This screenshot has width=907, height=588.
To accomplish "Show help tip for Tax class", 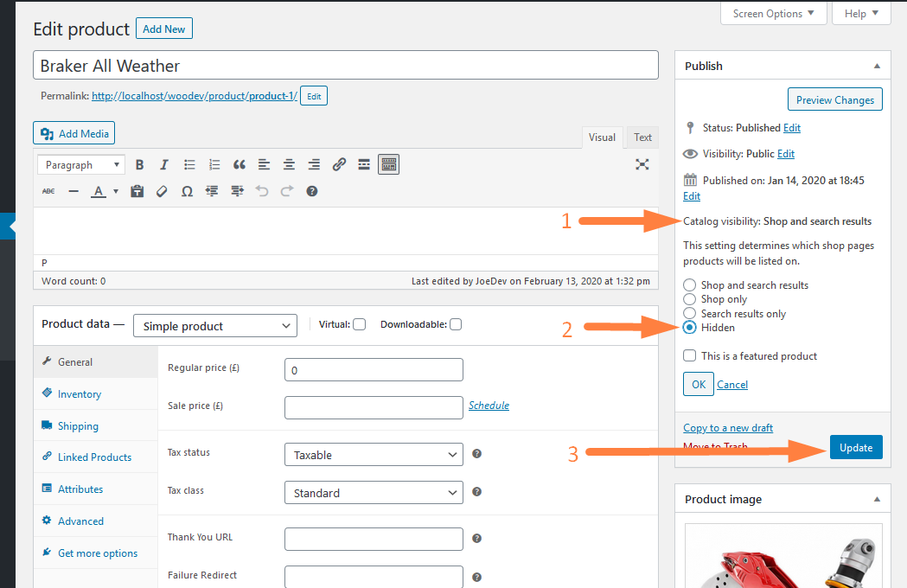I will [x=476, y=492].
